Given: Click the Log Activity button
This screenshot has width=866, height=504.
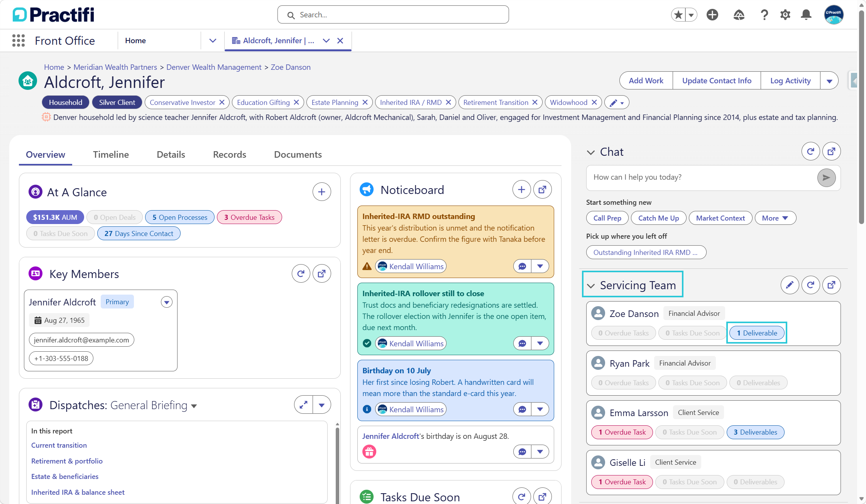Looking at the screenshot, I should (x=790, y=81).
